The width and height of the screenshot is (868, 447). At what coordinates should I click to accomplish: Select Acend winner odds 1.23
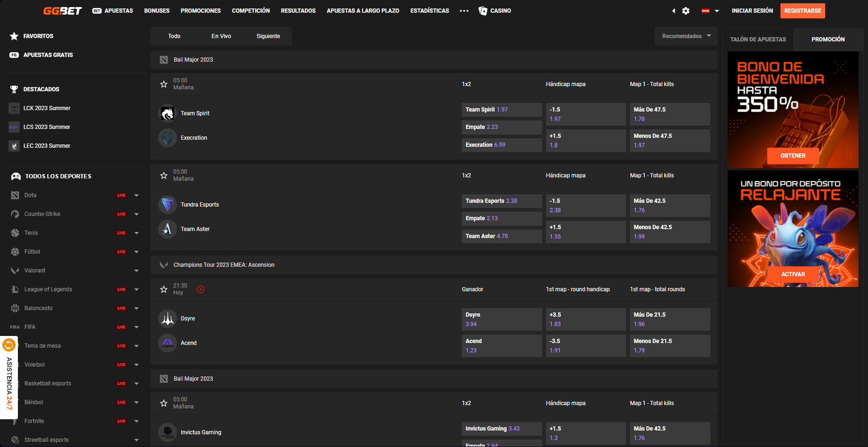(x=501, y=346)
